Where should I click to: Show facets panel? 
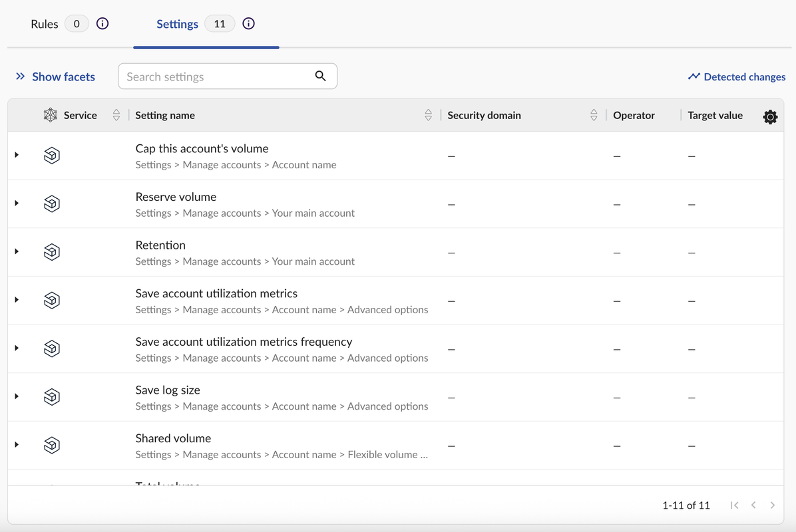pyautogui.click(x=55, y=76)
